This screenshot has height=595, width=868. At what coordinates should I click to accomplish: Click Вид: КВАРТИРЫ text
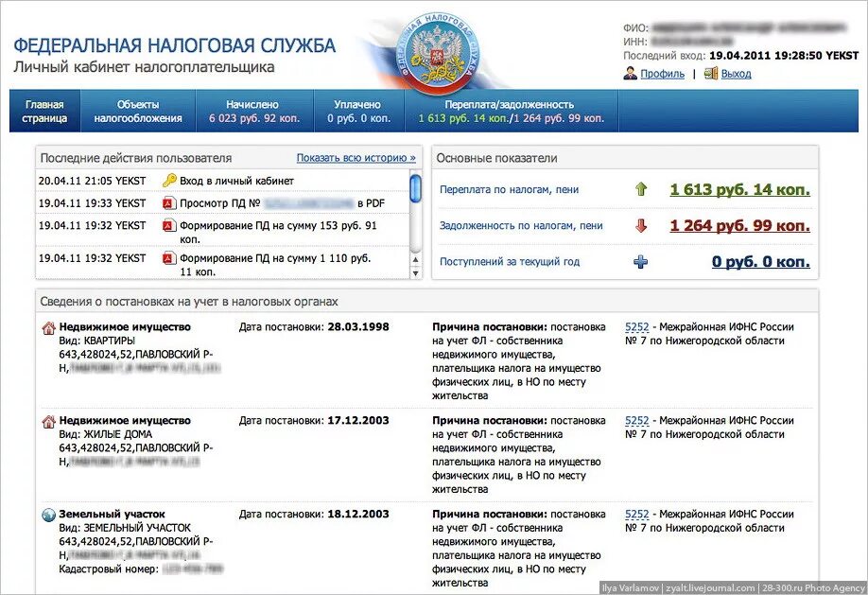point(96,341)
